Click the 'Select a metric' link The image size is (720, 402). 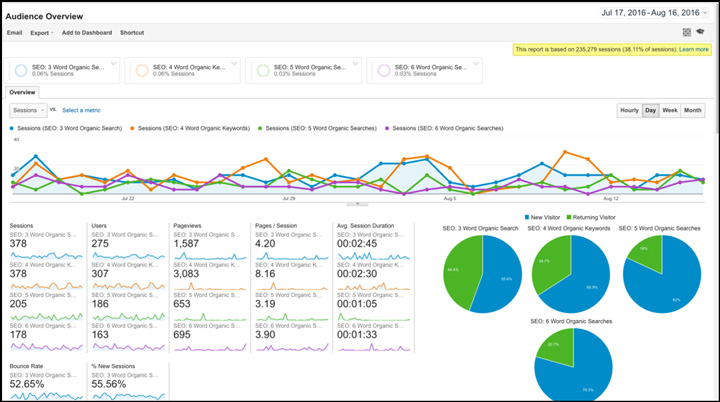[x=81, y=110]
